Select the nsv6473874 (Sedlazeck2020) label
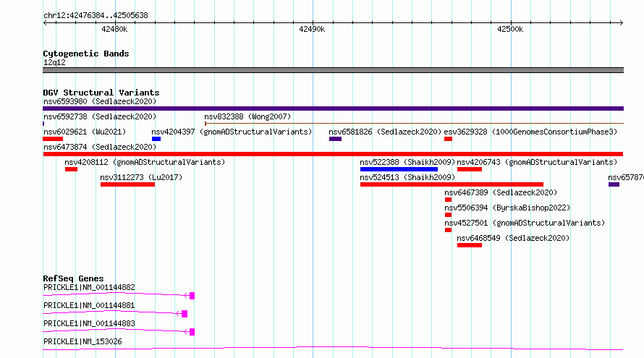The width and height of the screenshot is (644, 358). (x=100, y=147)
